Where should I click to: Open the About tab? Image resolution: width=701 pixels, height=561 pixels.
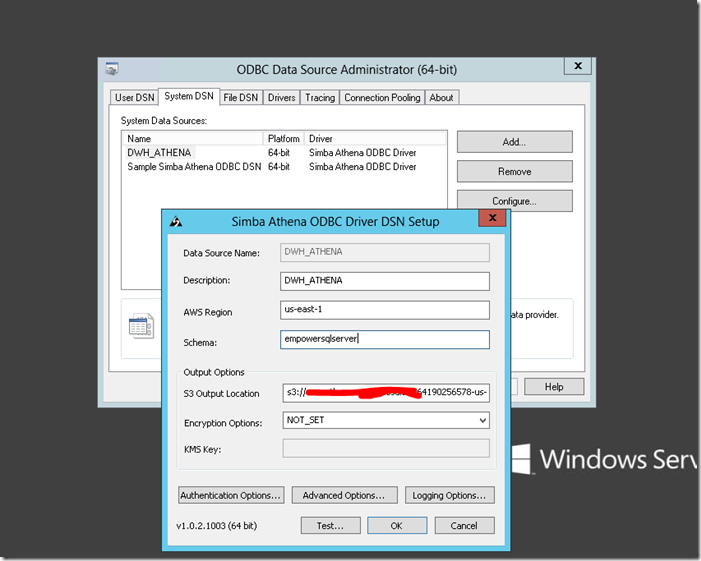coord(441,97)
